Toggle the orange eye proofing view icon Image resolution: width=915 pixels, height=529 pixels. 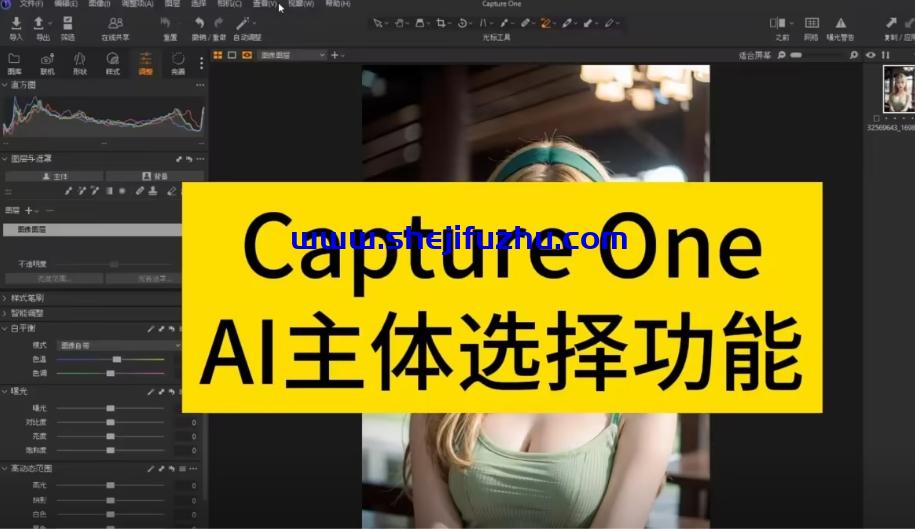tap(247, 55)
